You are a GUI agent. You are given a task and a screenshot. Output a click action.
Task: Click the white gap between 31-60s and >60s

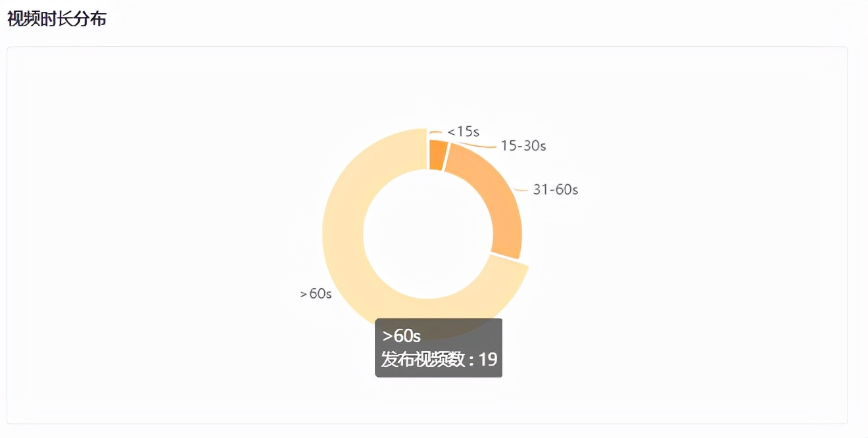tap(508, 257)
